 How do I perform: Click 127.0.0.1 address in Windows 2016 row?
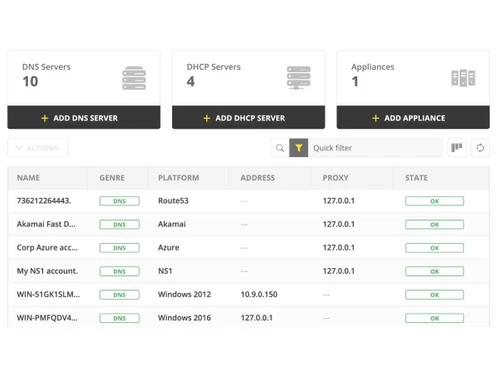click(257, 318)
